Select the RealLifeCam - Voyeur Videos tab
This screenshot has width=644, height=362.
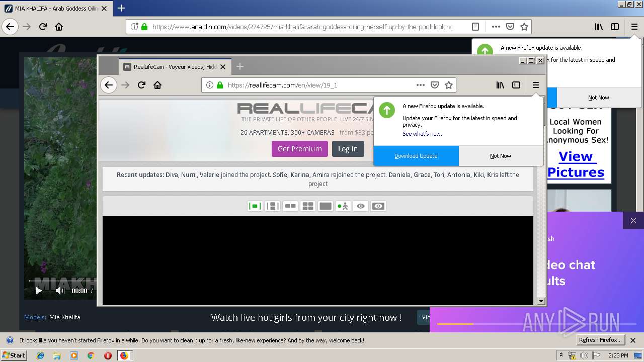click(x=175, y=66)
